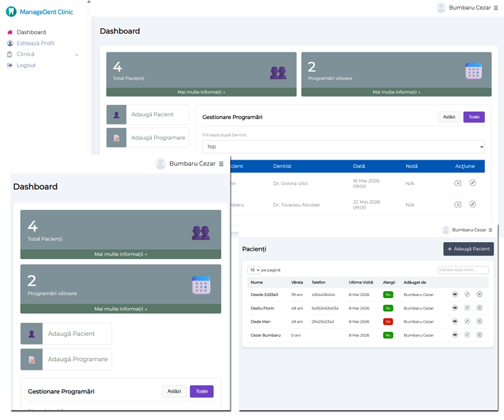The width and height of the screenshot is (504, 420).
Task: Edit patient Cezar Bumbaru
Action: point(467,335)
